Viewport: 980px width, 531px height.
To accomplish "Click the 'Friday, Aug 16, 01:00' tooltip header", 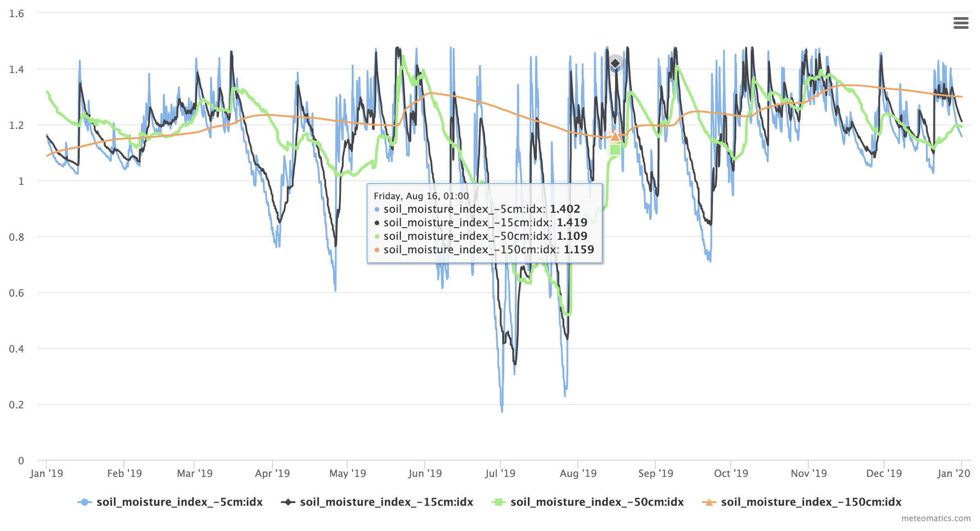I will coord(421,196).
